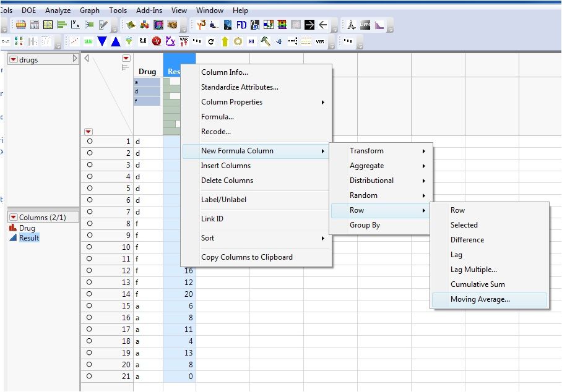Click the Distribution bar chart toolbar icon
This screenshot has height=392, width=562.
pos(62,25)
